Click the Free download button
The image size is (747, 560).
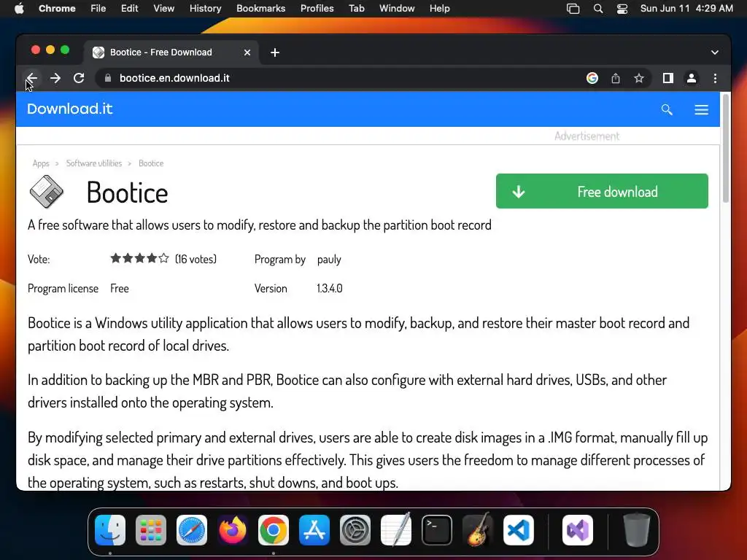click(602, 191)
